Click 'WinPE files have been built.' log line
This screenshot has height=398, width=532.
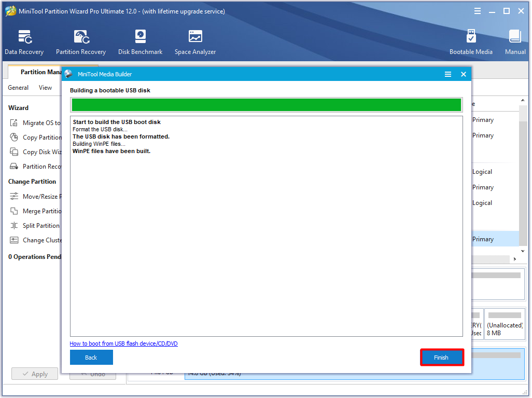111,151
